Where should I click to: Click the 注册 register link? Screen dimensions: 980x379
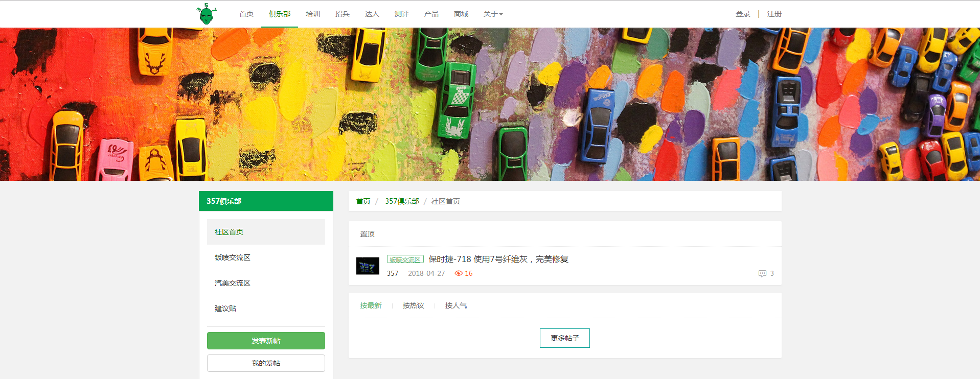tap(774, 14)
